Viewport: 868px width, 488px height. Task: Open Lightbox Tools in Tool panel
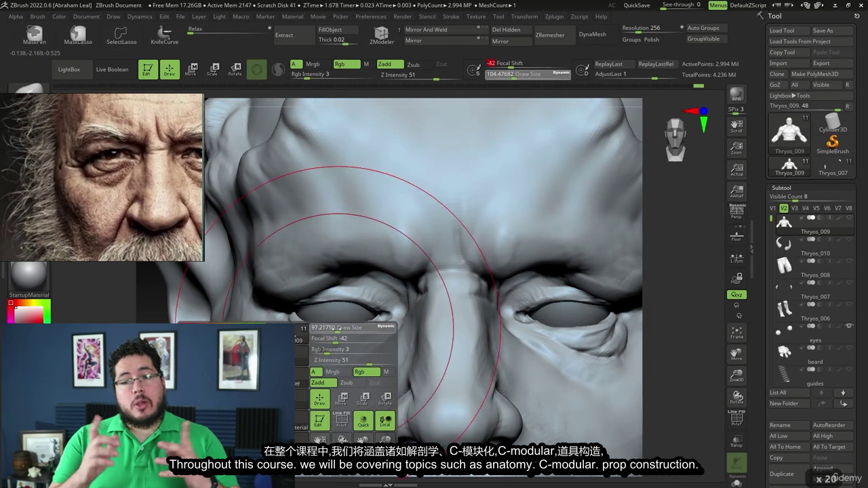789,96
